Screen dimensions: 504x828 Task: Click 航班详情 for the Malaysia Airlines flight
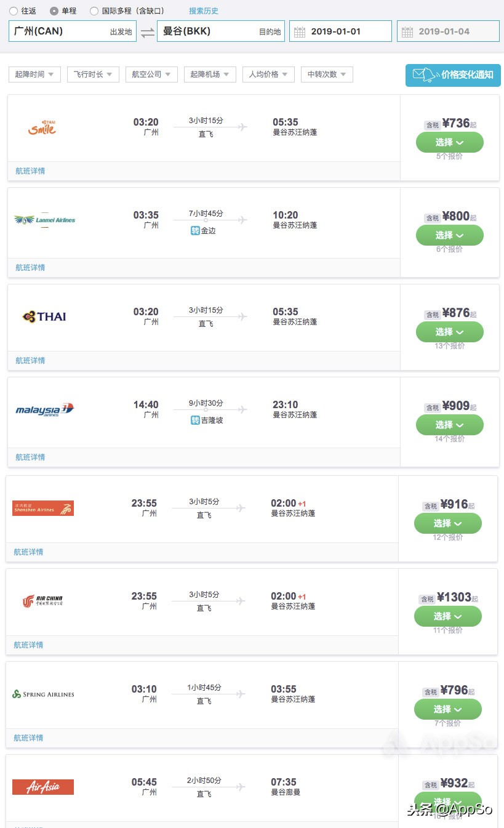[30, 457]
